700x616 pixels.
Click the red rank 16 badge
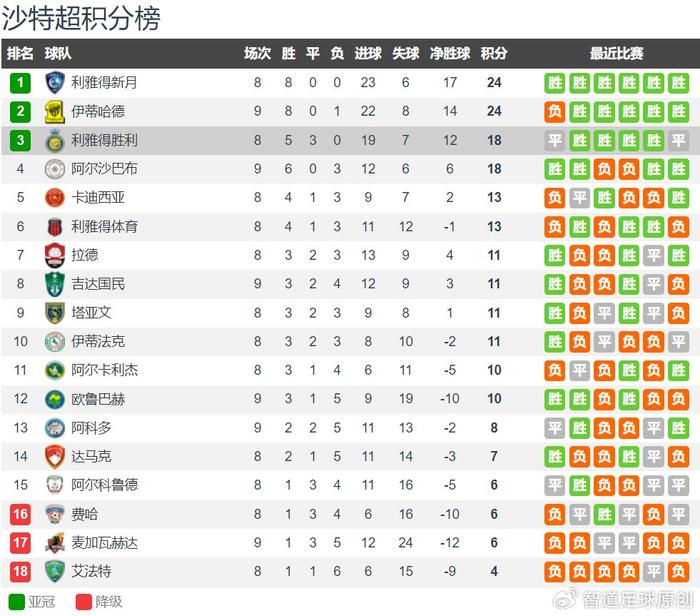(20, 515)
